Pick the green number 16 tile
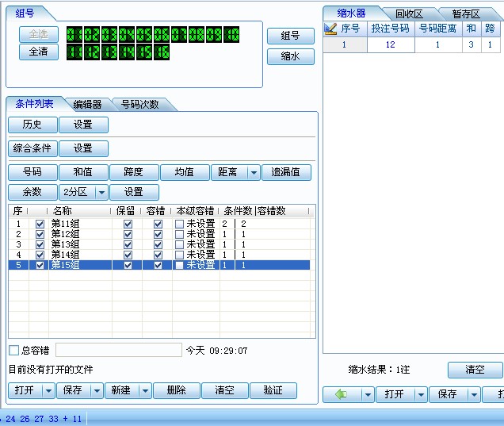This screenshot has width=504, height=426. coord(162,52)
